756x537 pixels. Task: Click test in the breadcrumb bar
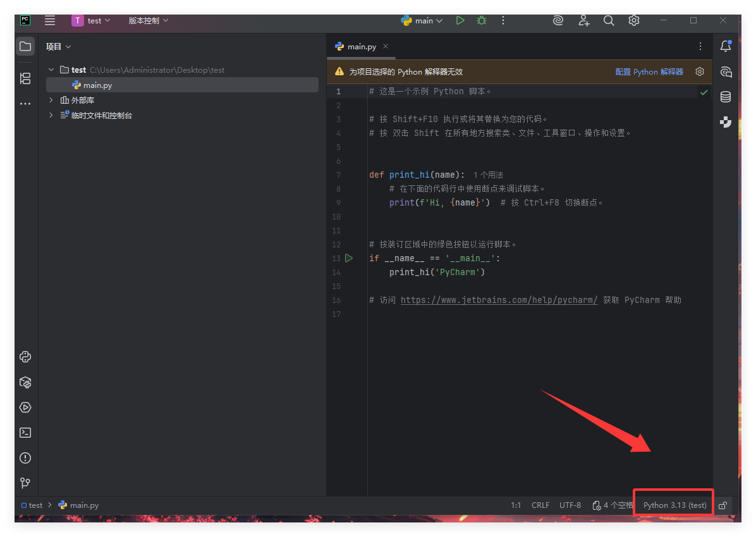click(32, 505)
